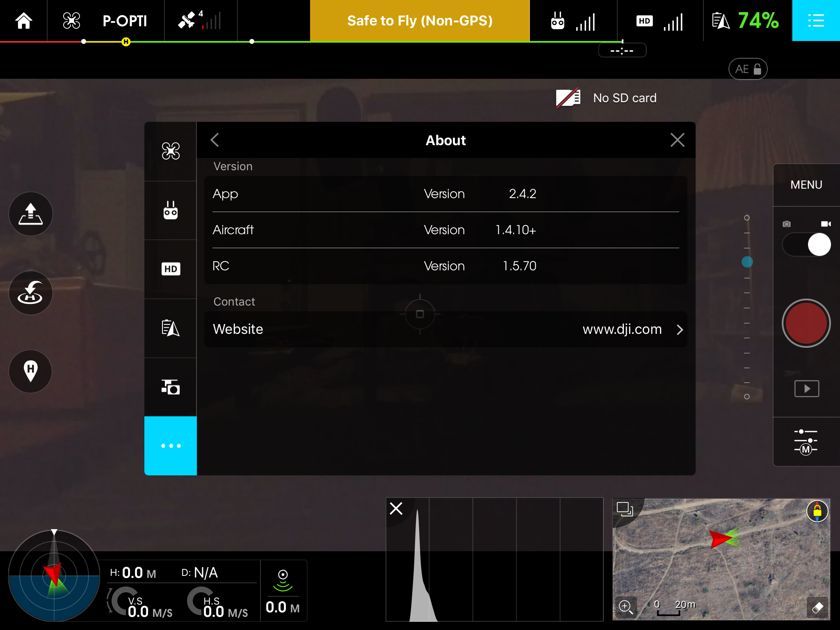
Task: Tap the attitude radar compass indicator
Action: pos(54,575)
